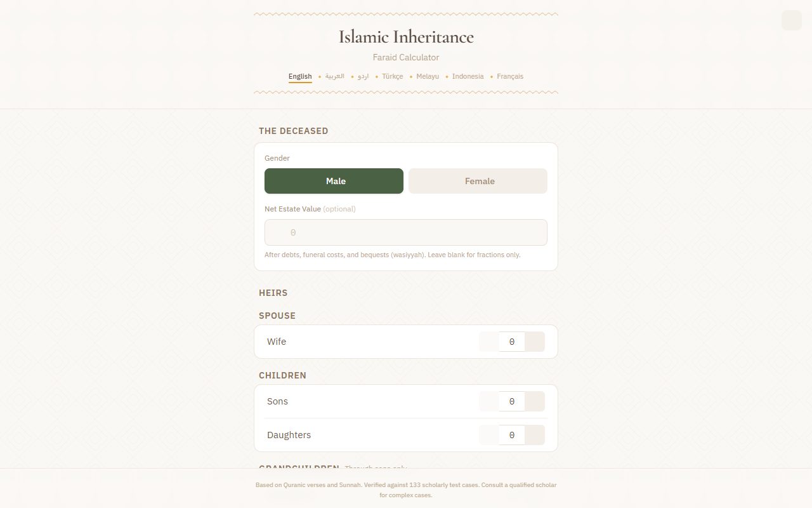Switch language to Urdu (اردو)
This screenshot has height=508, width=812.
point(363,77)
